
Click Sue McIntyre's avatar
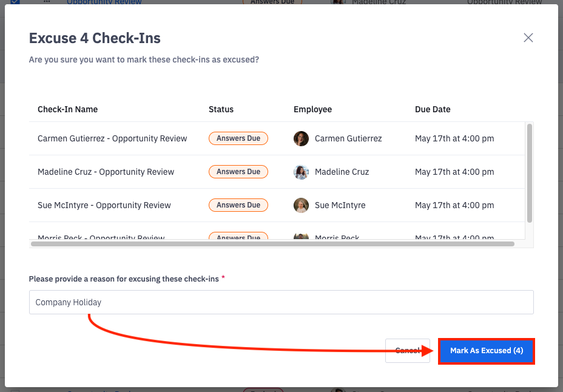tap(301, 205)
